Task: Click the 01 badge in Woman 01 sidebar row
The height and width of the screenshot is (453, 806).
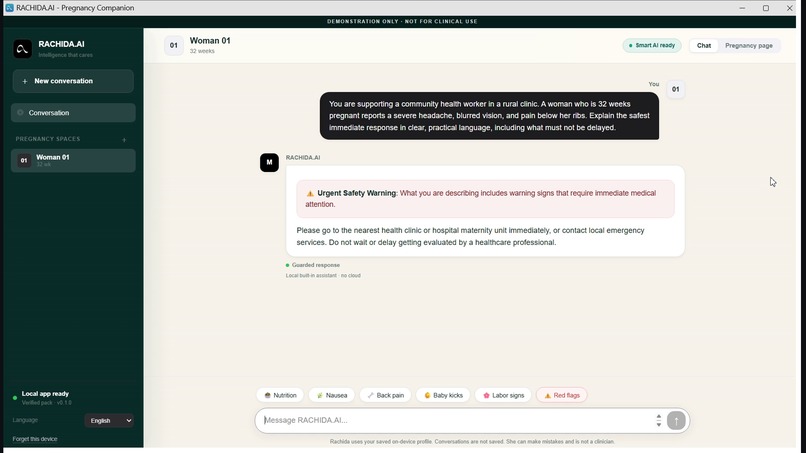Action: click(x=24, y=160)
